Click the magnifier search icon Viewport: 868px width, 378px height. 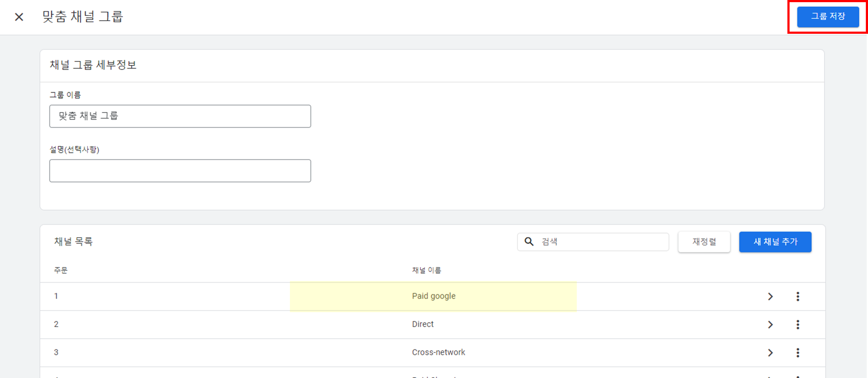(x=529, y=242)
